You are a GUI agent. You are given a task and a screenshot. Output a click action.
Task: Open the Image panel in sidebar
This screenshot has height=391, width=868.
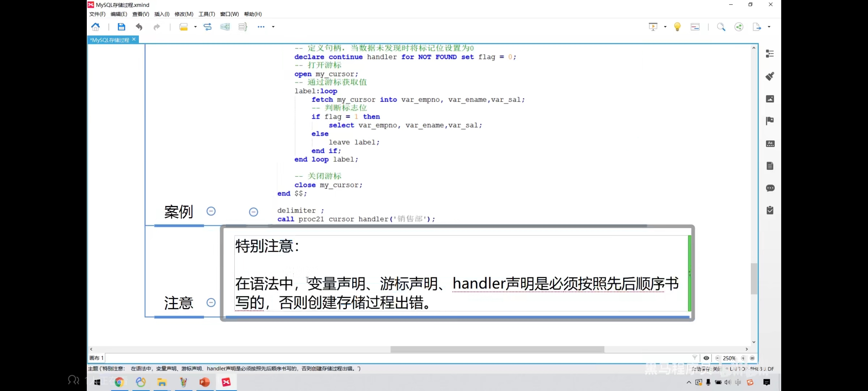click(770, 98)
